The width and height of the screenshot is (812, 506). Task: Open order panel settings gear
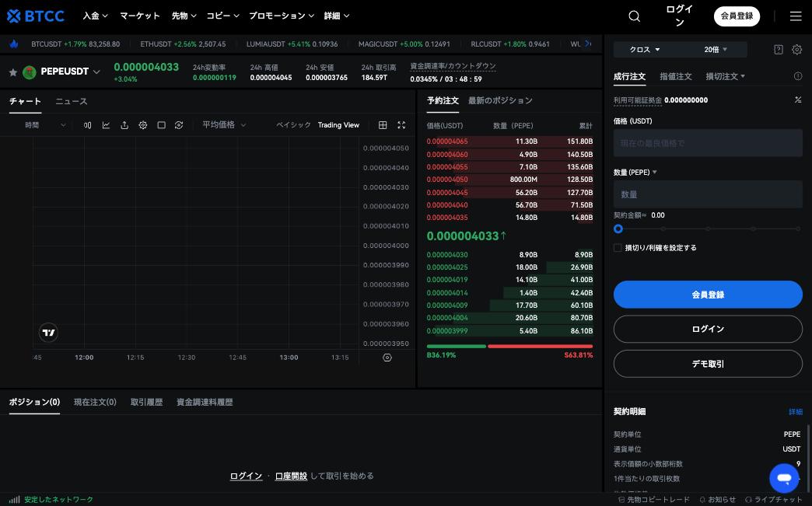797,50
